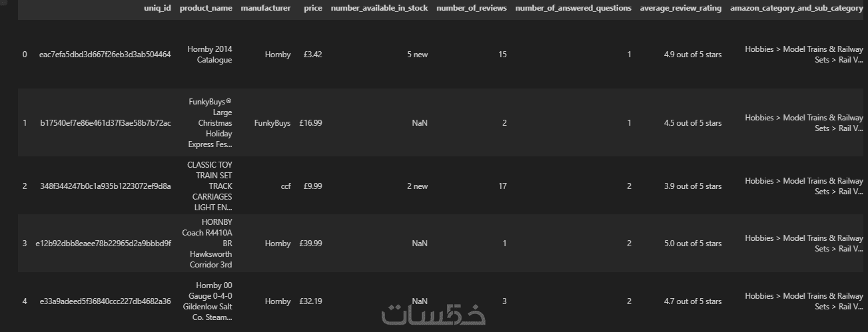The image size is (868, 332).
Task: Click the Hornby manufacturer cell in row 3
Action: pyautogui.click(x=278, y=244)
